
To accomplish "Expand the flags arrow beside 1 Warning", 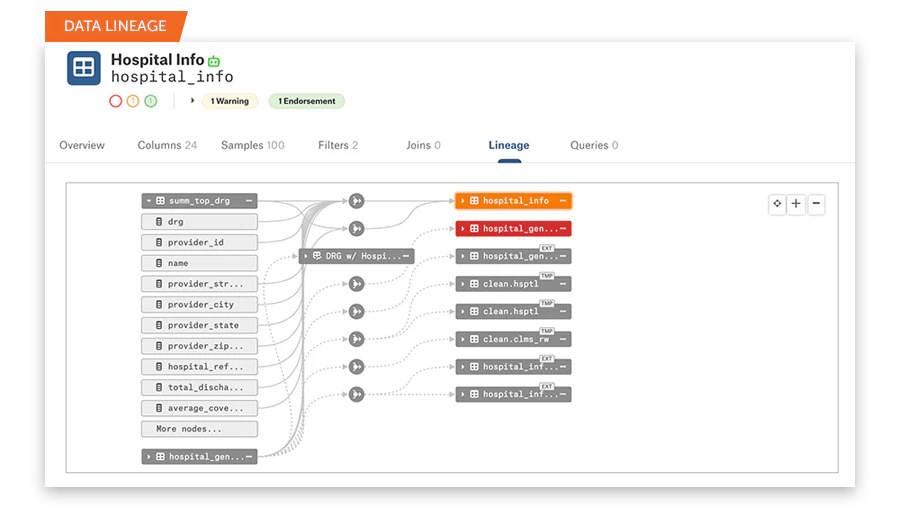I will pyautogui.click(x=192, y=100).
